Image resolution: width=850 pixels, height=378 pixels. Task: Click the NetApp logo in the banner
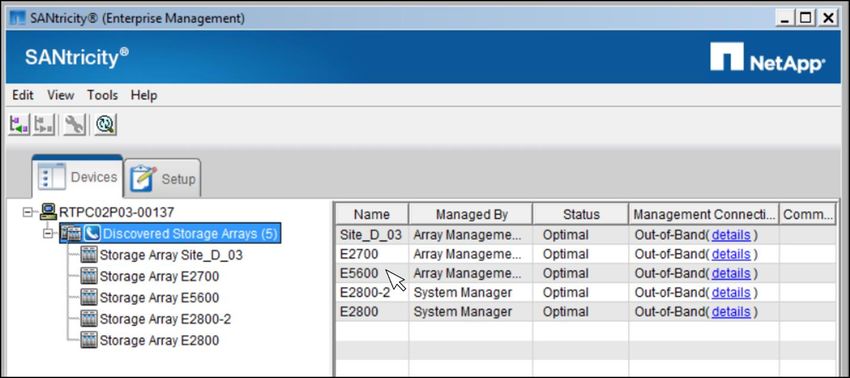(x=767, y=57)
